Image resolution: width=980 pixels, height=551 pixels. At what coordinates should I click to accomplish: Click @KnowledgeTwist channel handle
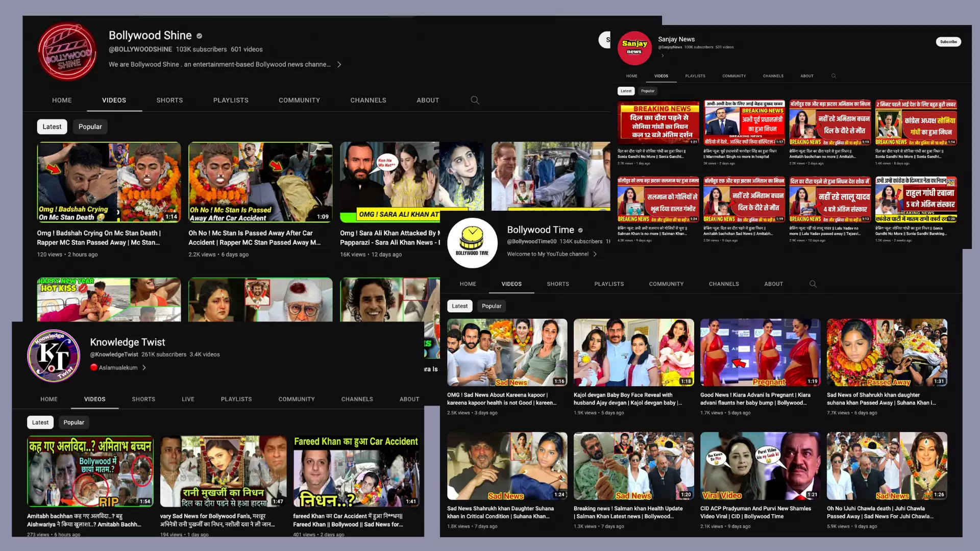pyautogui.click(x=114, y=355)
